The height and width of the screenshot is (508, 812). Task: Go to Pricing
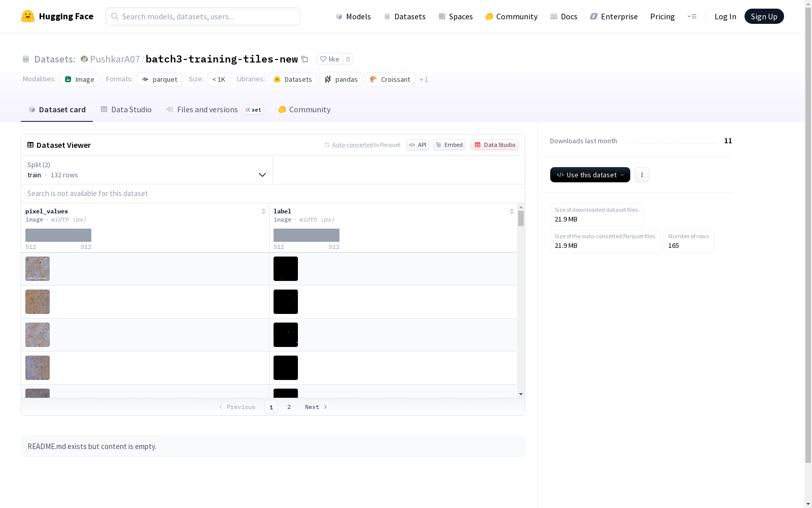[x=662, y=16]
